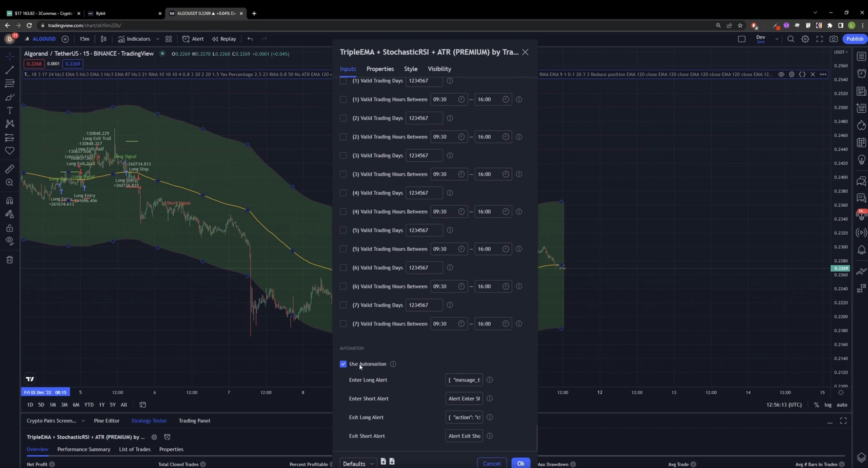Enable (3) Valid Trading Days checkbox
The width and height of the screenshot is (868, 468).
coord(343,155)
